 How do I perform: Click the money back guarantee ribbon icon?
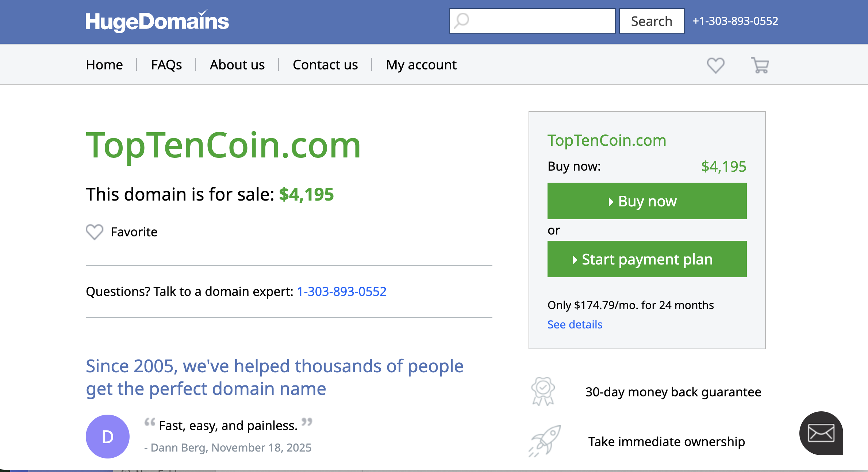(x=543, y=392)
